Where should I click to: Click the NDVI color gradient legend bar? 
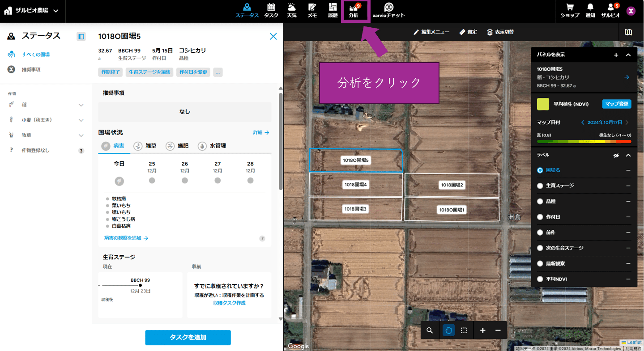point(584,141)
